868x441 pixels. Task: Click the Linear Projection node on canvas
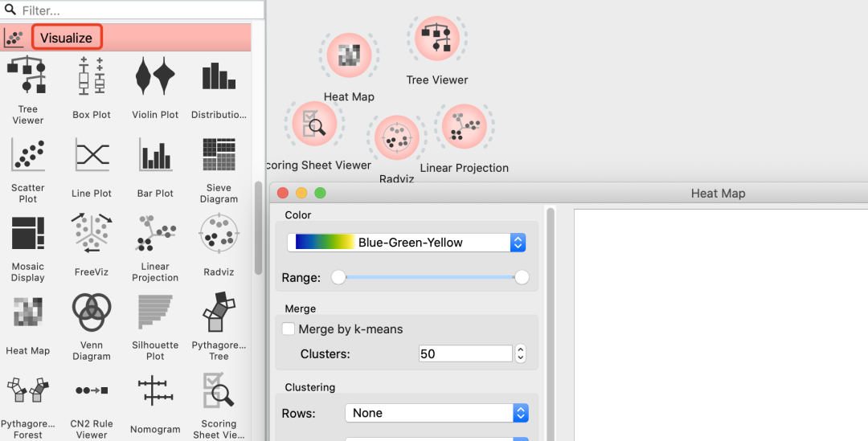464,127
